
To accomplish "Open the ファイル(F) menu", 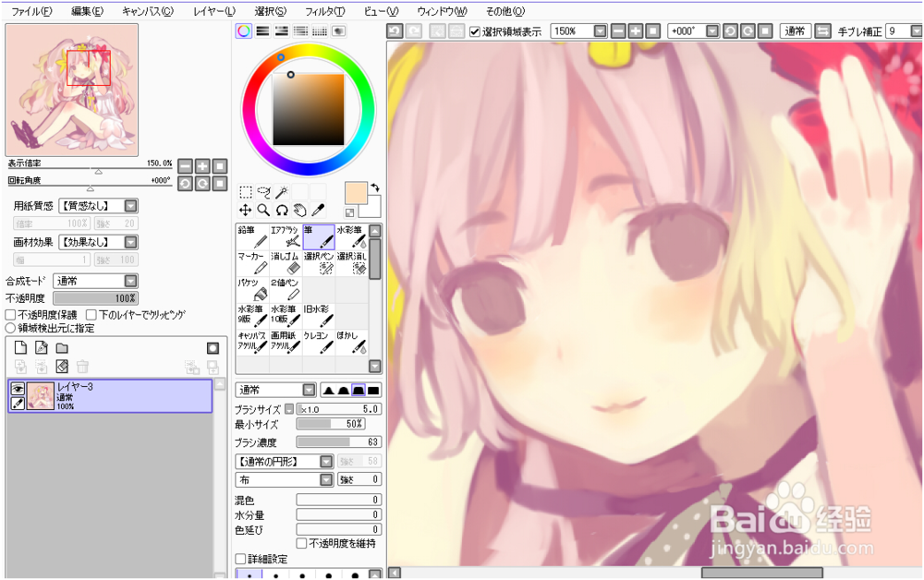I will pyautogui.click(x=31, y=11).
